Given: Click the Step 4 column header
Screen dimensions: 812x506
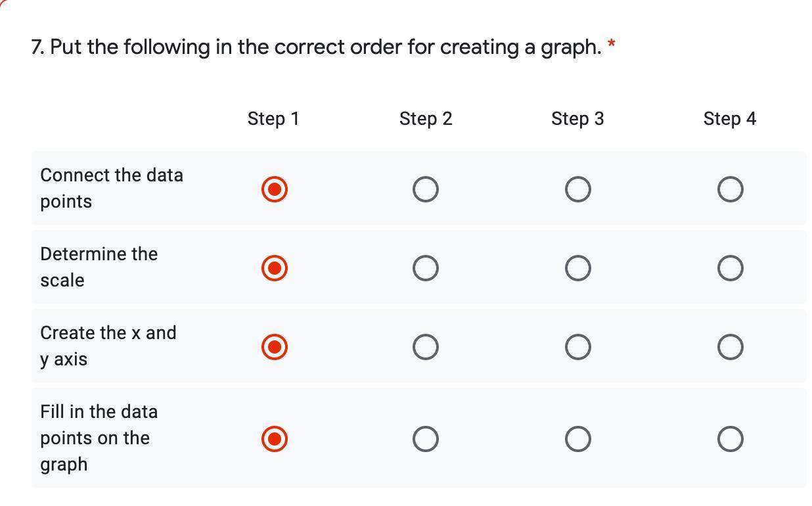Looking at the screenshot, I should point(729,119).
